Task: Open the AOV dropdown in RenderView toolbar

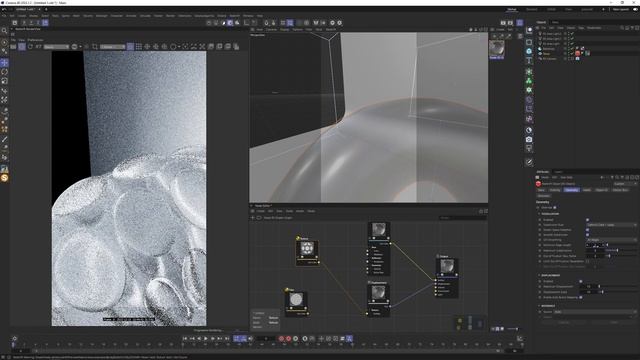Action: (x=56, y=47)
